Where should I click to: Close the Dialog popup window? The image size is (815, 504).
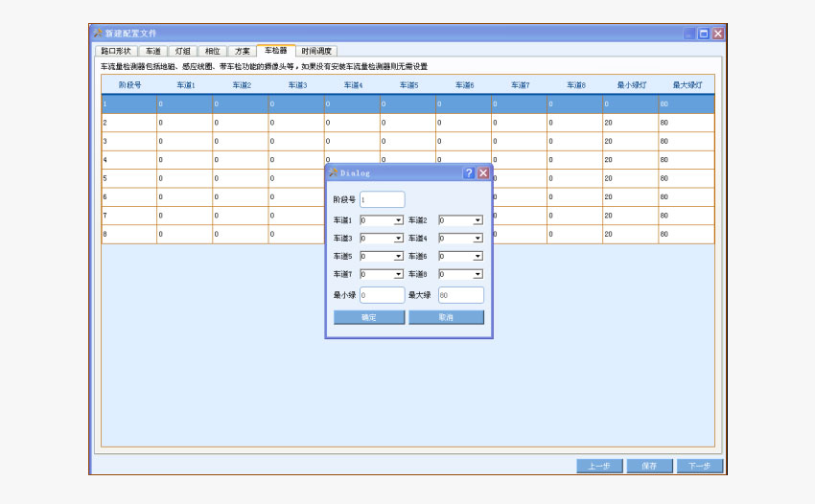(x=483, y=173)
